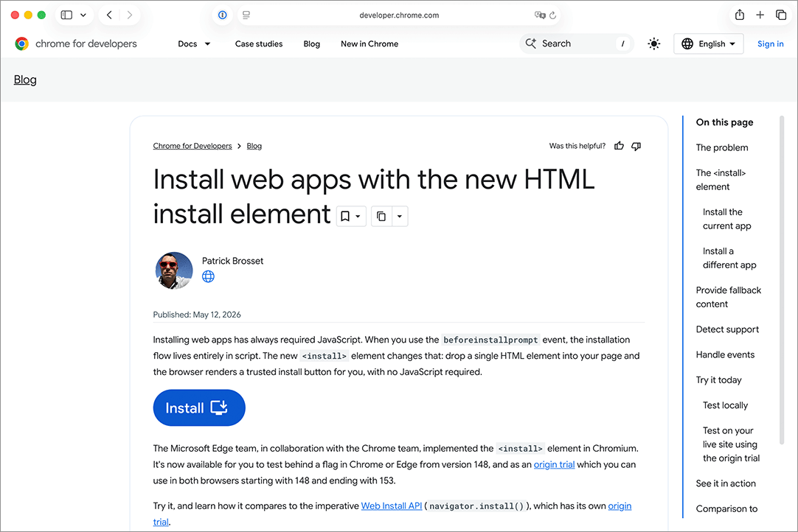Screen dimensions: 798x532
Task: Open Patrick Brosset's website globe icon
Action: pyautogui.click(x=208, y=276)
